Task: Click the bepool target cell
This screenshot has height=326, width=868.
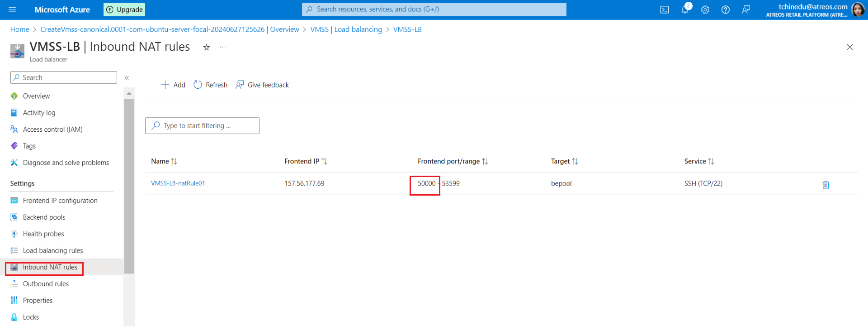Action: click(x=561, y=183)
